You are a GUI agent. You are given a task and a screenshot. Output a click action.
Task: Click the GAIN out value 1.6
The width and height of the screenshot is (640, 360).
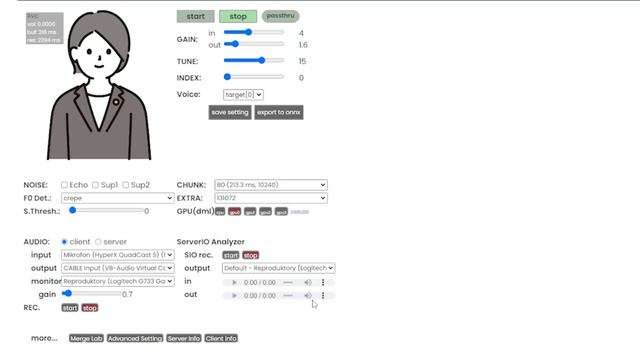point(303,45)
